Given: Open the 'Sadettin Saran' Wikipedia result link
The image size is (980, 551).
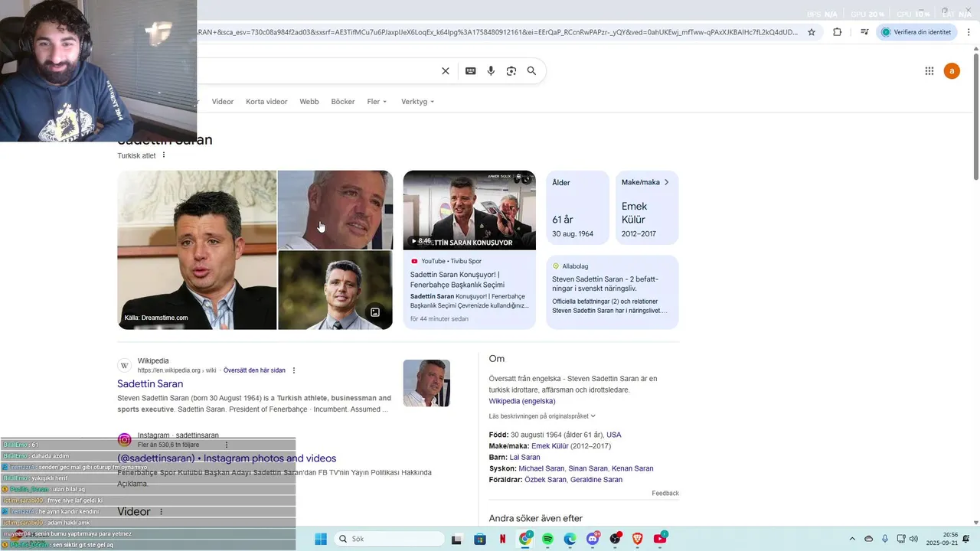Looking at the screenshot, I should tap(150, 384).
